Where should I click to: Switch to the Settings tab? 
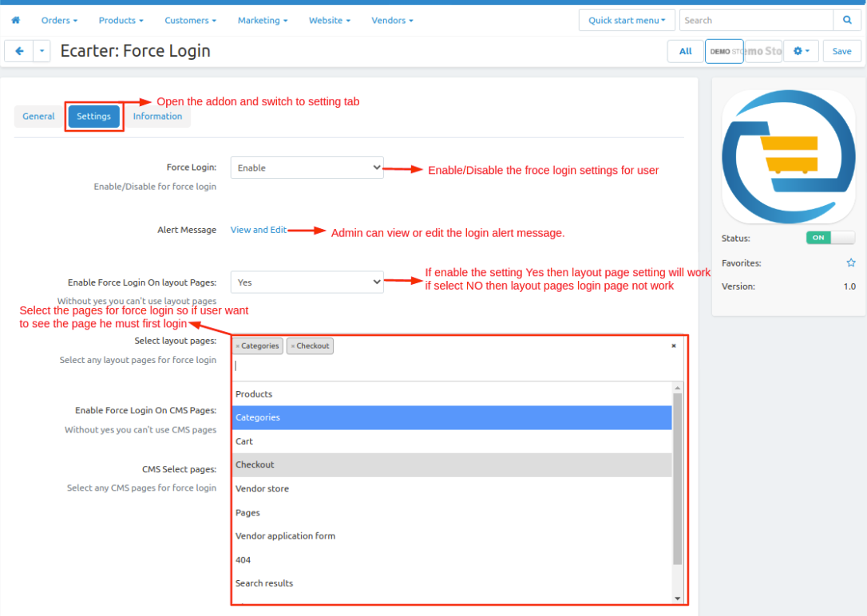[x=94, y=116]
